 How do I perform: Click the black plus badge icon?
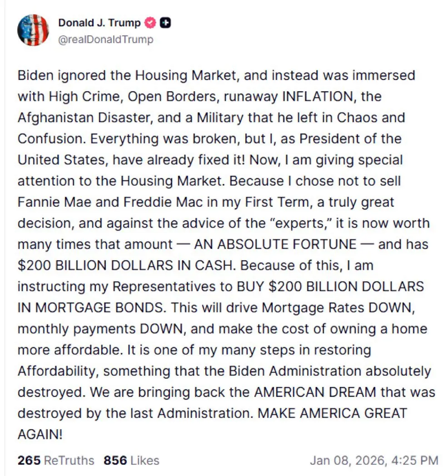[x=165, y=23]
